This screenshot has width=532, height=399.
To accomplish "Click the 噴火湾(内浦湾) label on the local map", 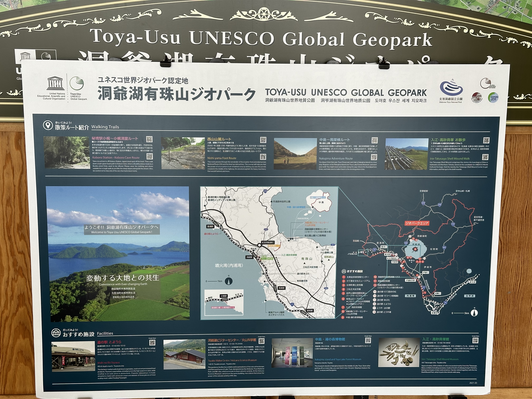I will [x=229, y=265].
